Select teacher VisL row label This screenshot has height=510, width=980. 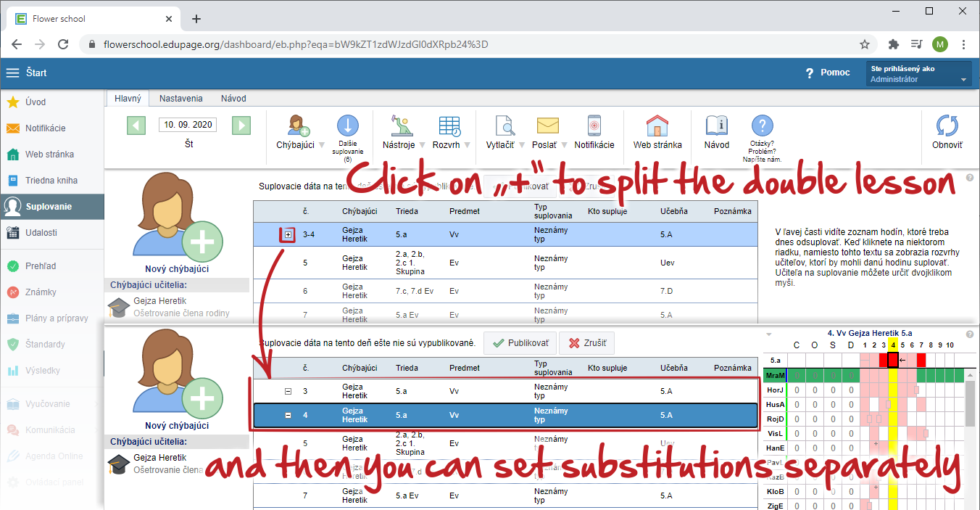776,434
